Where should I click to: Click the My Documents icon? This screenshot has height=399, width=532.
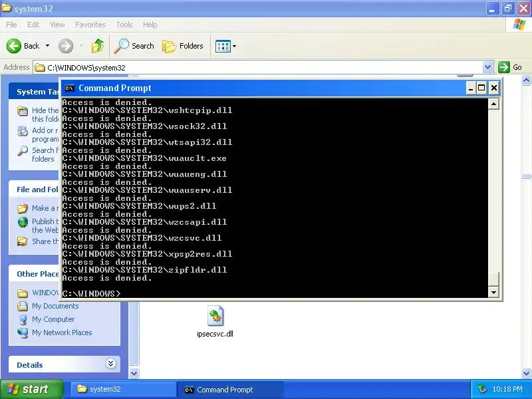pos(23,306)
